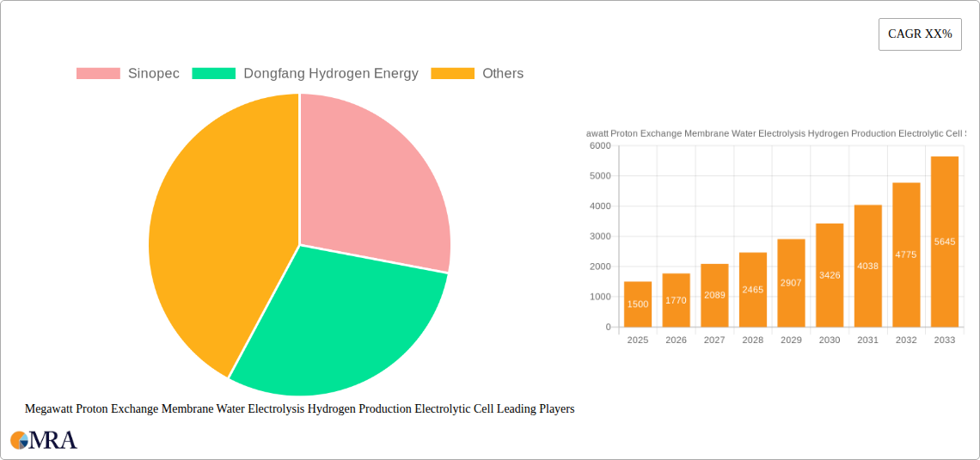
Task: Click the 2027 bar labeled 2089
Action: (x=714, y=296)
